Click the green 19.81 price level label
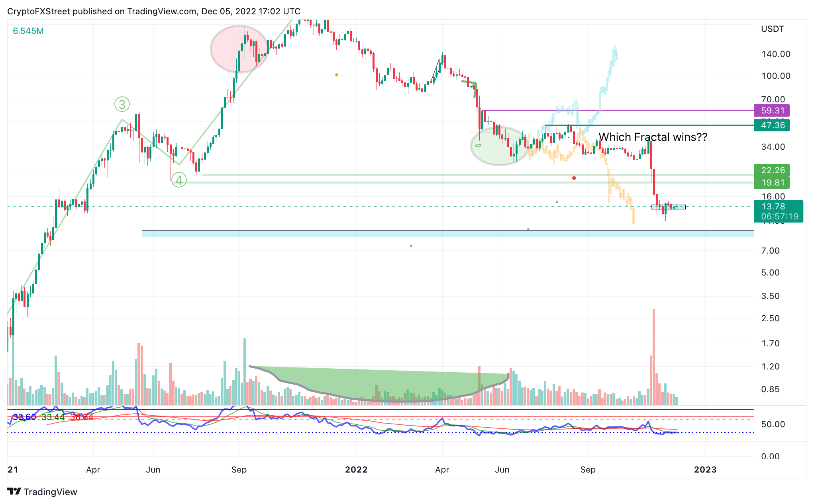 [772, 183]
